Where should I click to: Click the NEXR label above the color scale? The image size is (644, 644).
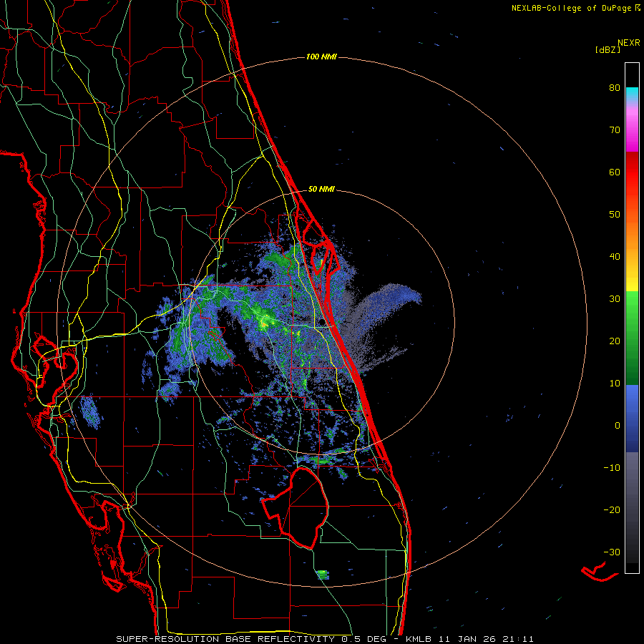click(x=628, y=43)
